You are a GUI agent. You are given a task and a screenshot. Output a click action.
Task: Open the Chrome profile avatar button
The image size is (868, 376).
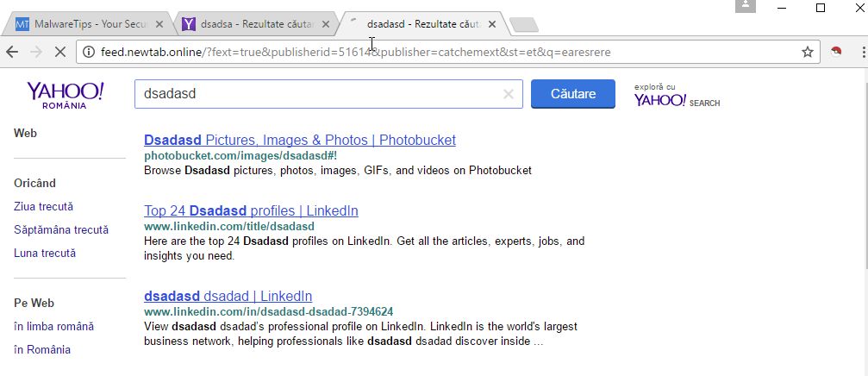pyautogui.click(x=745, y=5)
